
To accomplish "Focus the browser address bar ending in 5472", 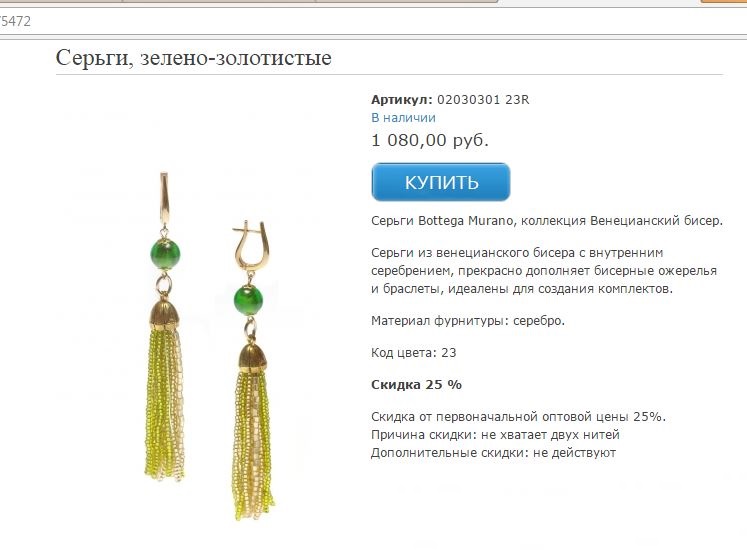I will (x=372, y=21).
